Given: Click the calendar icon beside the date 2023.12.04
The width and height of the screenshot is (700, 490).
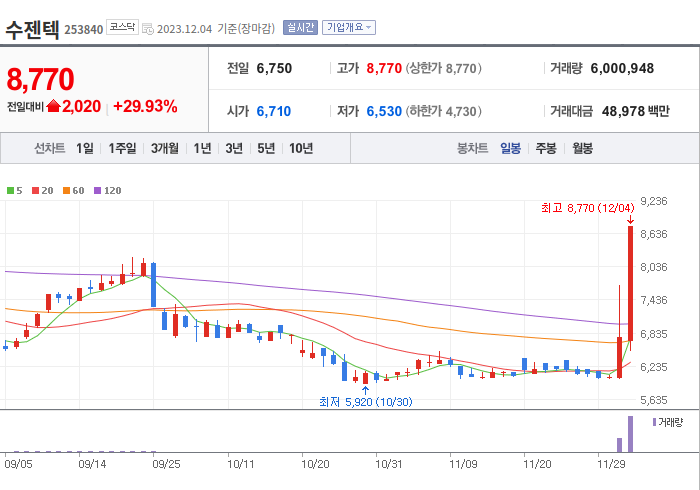Looking at the screenshot, I should [x=148, y=29].
